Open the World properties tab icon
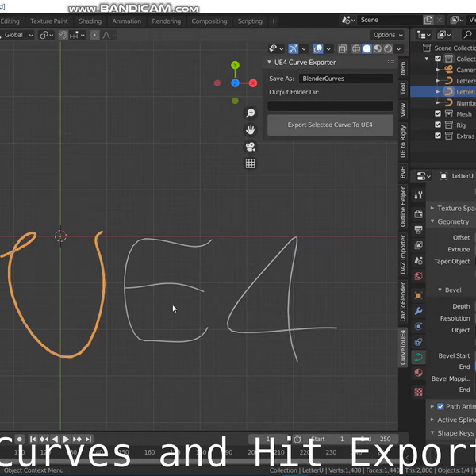Image resolution: width=476 pixels, height=476 pixels. [418, 276]
